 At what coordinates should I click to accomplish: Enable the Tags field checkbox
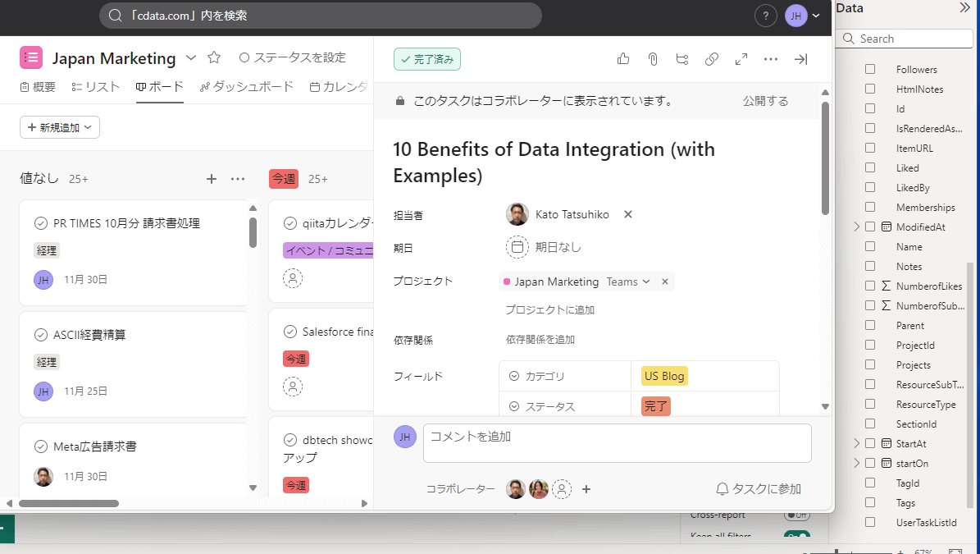tap(870, 503)
